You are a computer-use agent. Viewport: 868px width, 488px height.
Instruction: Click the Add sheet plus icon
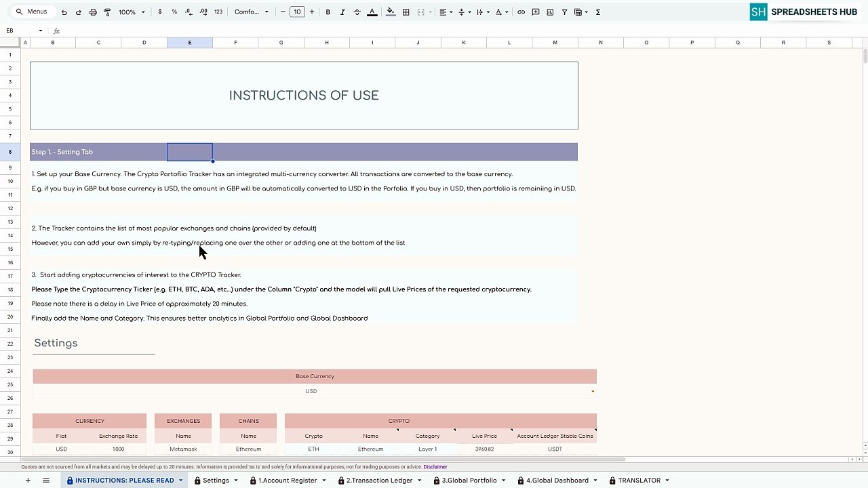click(28, 481)
